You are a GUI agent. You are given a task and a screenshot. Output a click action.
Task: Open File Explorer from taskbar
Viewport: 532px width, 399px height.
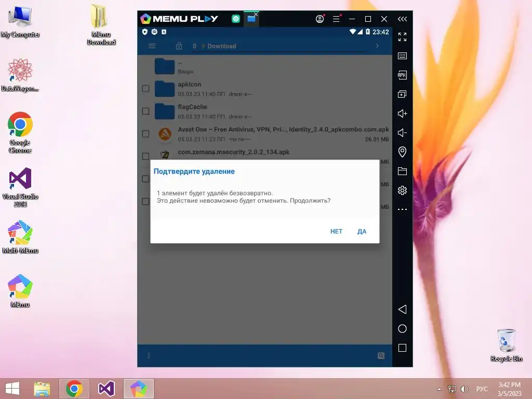(42, 389)
